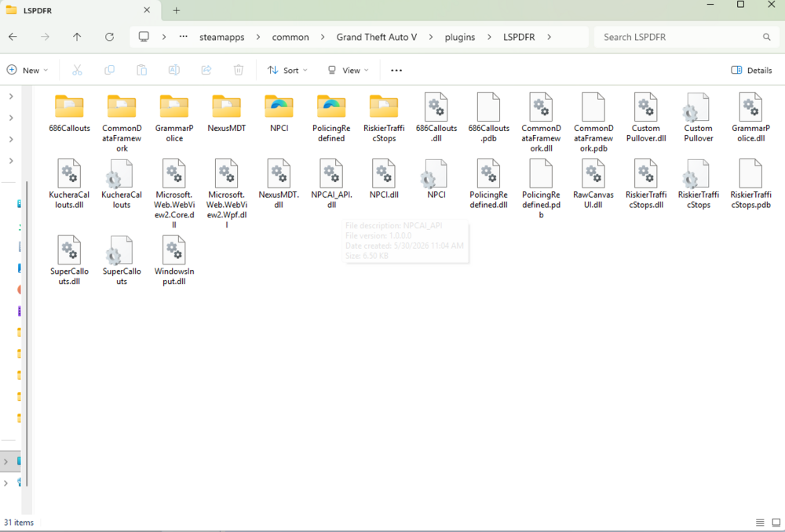Select the 686Callouts.dll file
Image resolution: width=785 pixels, height=532 pixels.
(x=436, y=118)
